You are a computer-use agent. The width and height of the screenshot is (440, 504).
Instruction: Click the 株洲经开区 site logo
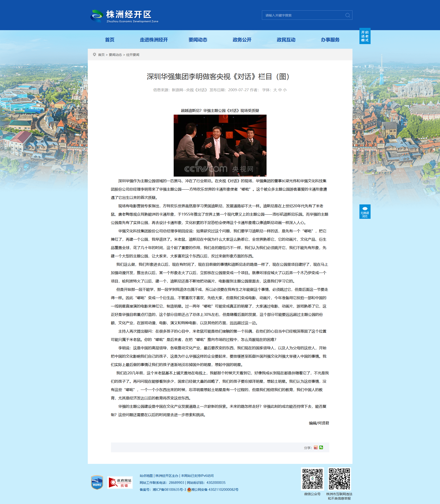coord(124,16)
